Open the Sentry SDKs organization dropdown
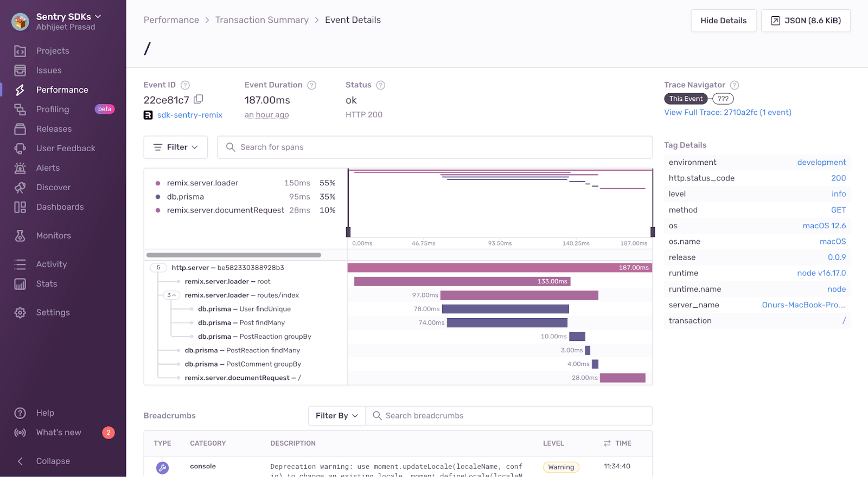This screenshot has height=477, width=868. click(68, 17)
